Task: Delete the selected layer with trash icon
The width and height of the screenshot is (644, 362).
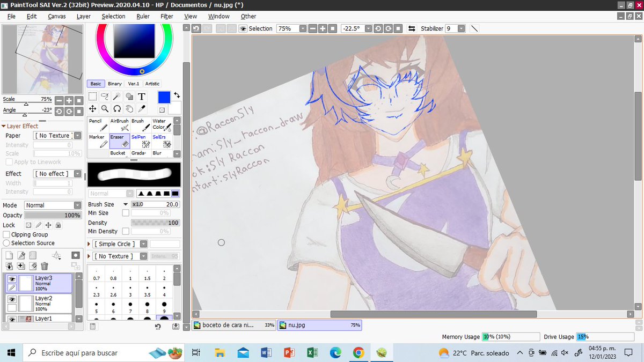Action: tap(45, 266)
